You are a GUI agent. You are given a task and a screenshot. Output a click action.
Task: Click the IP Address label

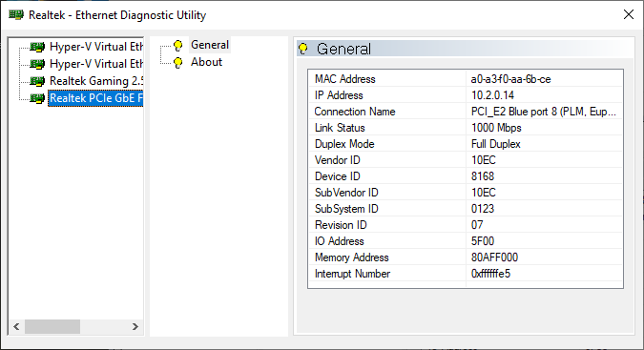point(339,95)
